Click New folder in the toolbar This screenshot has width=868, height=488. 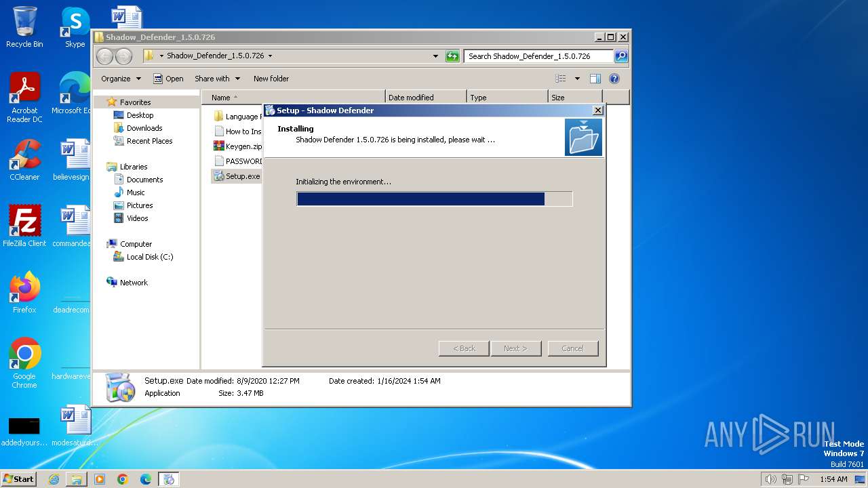coord(271,79)
